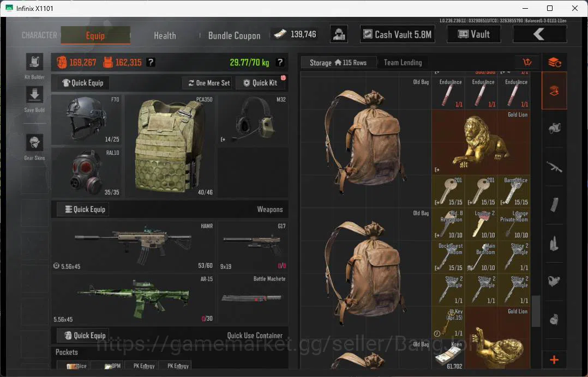Click the character profile icon beside cash

[339, 34]
